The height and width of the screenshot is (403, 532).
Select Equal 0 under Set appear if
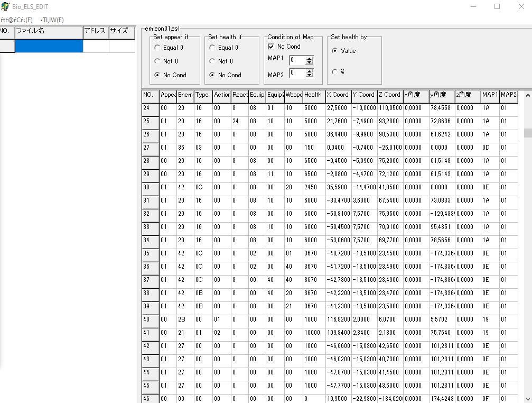coord(157,48)
